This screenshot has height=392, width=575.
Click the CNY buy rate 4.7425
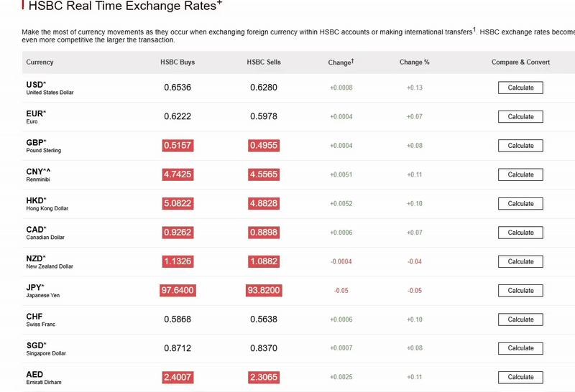tap(178, 174)
